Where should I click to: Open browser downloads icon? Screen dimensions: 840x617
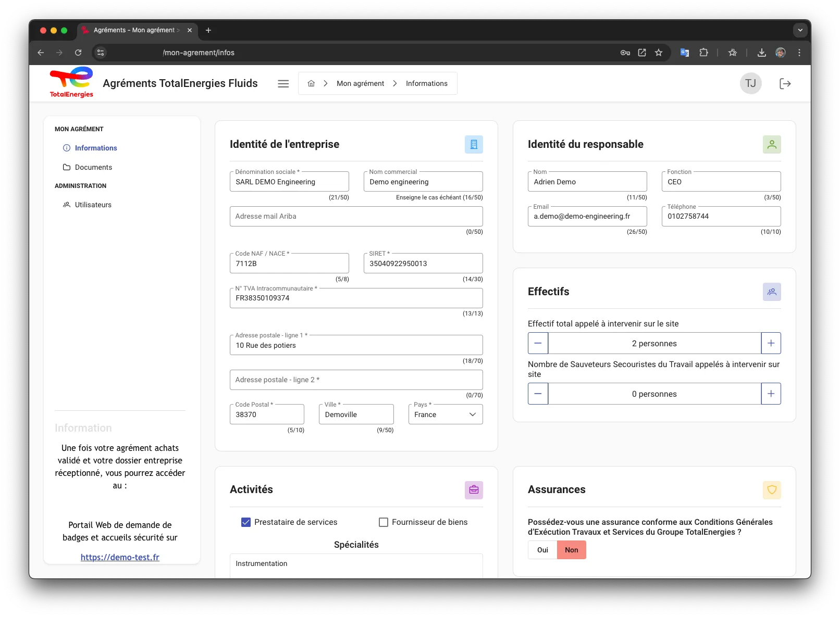[x=761, y=53]
